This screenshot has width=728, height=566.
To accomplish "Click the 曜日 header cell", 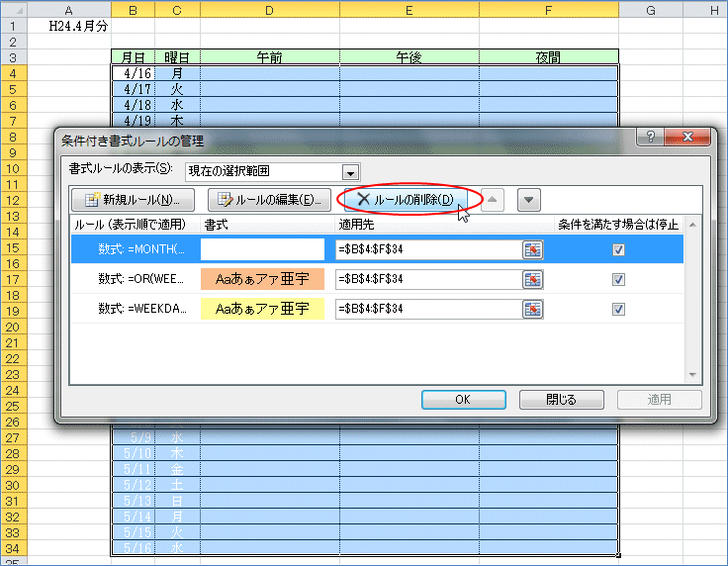I will click(x=177, y=57).
